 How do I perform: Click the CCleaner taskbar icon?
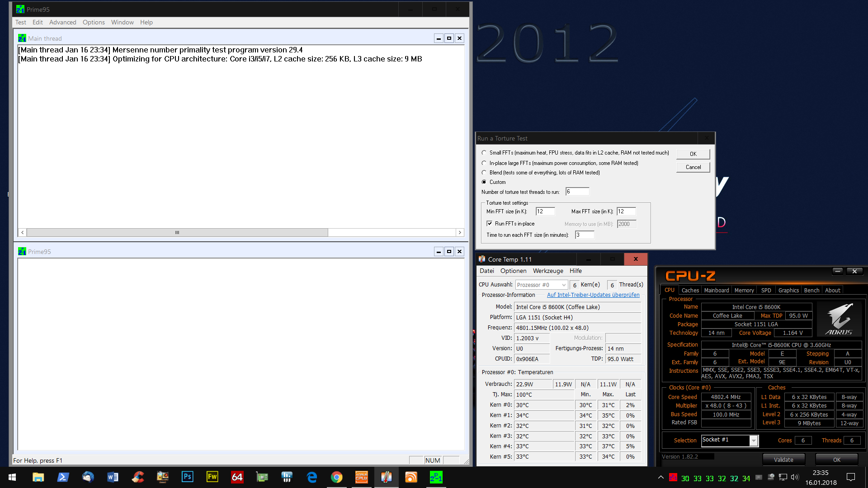[138, 477]
